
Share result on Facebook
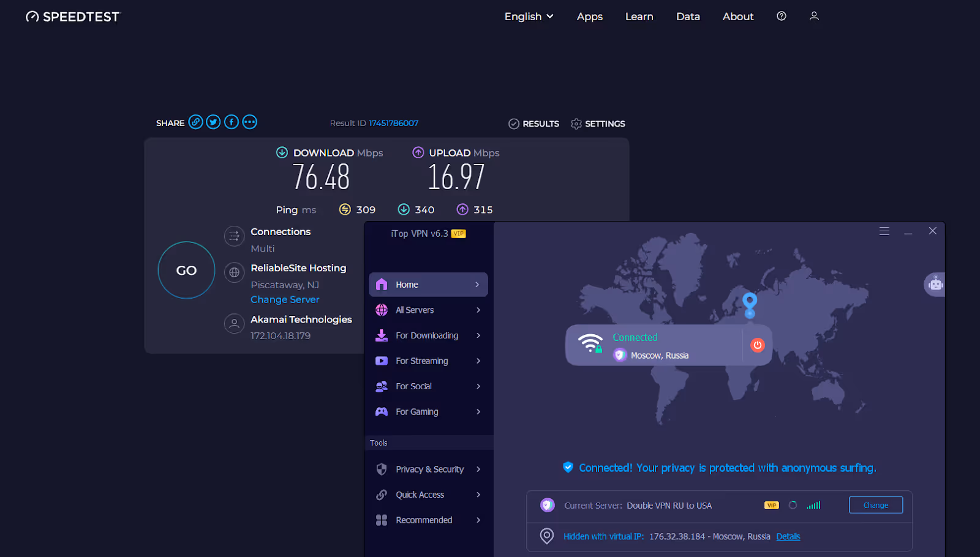tap(231, 122)
